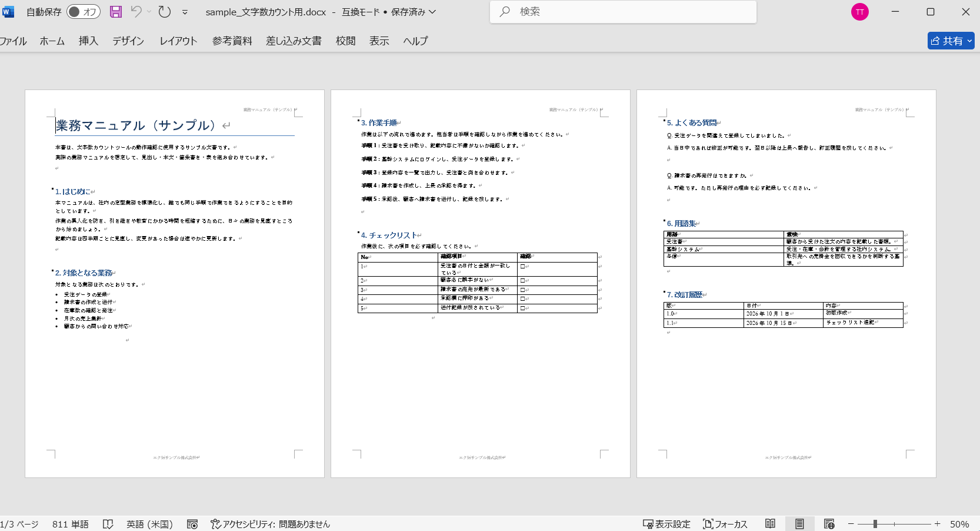
Task: Click the Save floppy disk icon
Action: pos(116,12)
